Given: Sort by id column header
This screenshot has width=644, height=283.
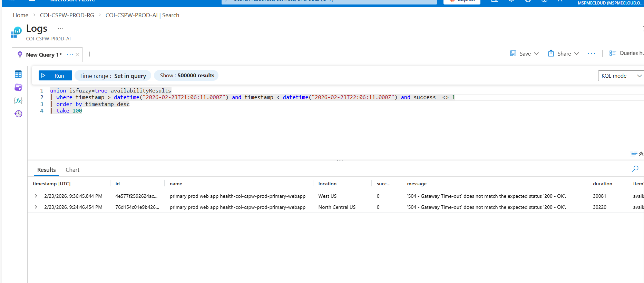Looking at the screenshot, I should coord(118,184).
